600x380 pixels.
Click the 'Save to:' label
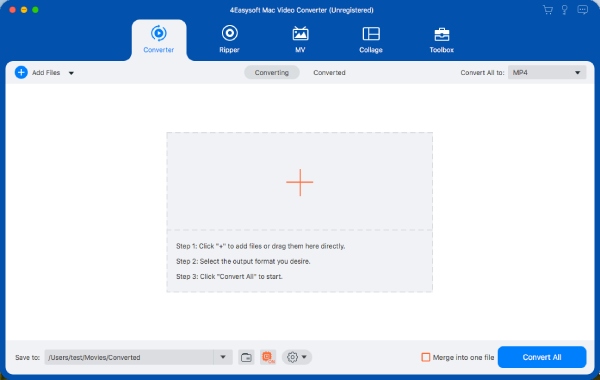pyautogui.click(x=27, y=357)
